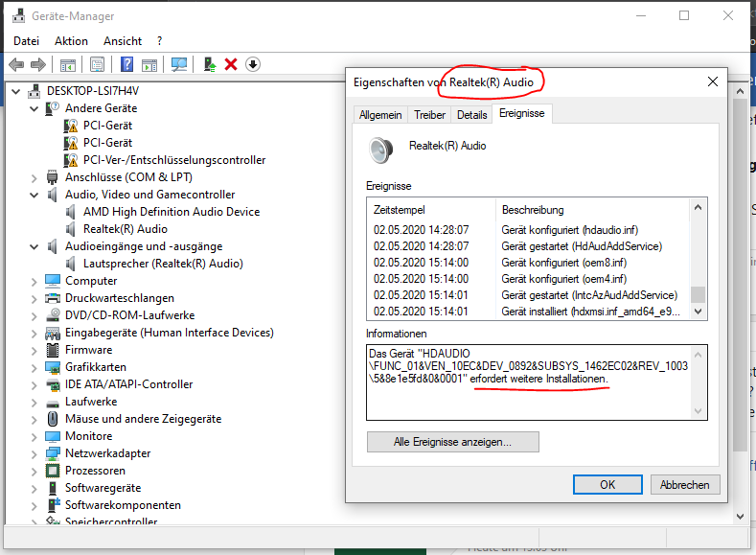Select the first PCI-Gerät warning entry

click(x=107, y=126)
